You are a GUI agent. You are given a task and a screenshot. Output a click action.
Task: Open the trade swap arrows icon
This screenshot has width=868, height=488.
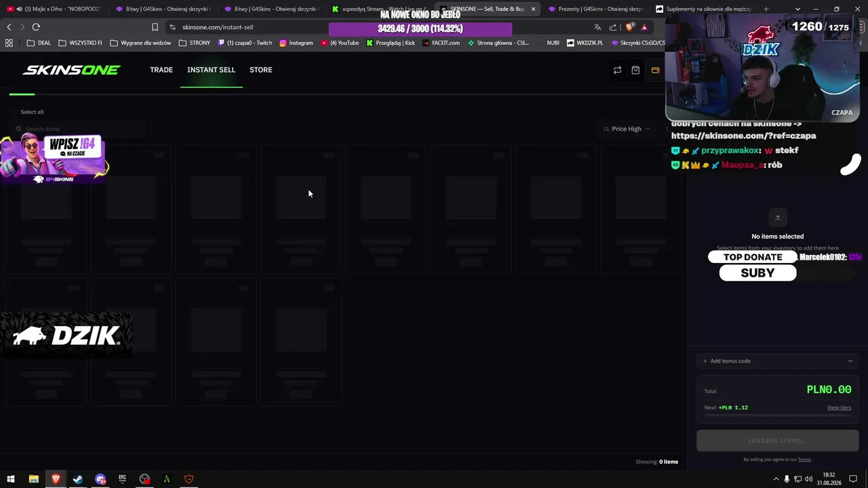click(617, 70)
